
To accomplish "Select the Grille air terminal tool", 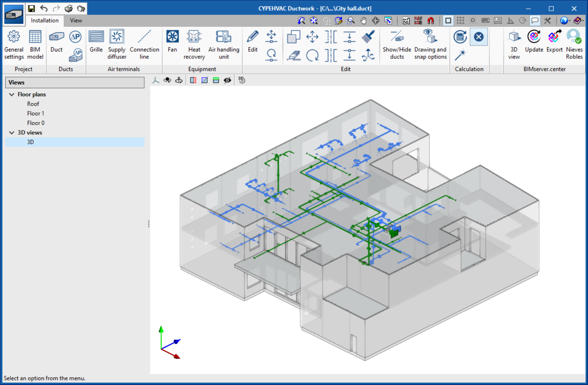I will 96,44.
